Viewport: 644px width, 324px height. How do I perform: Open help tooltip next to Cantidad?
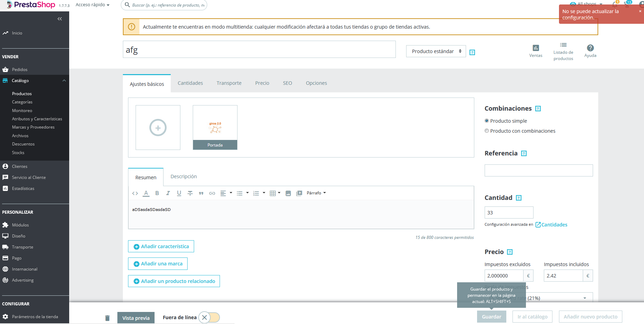pos(519,198)
